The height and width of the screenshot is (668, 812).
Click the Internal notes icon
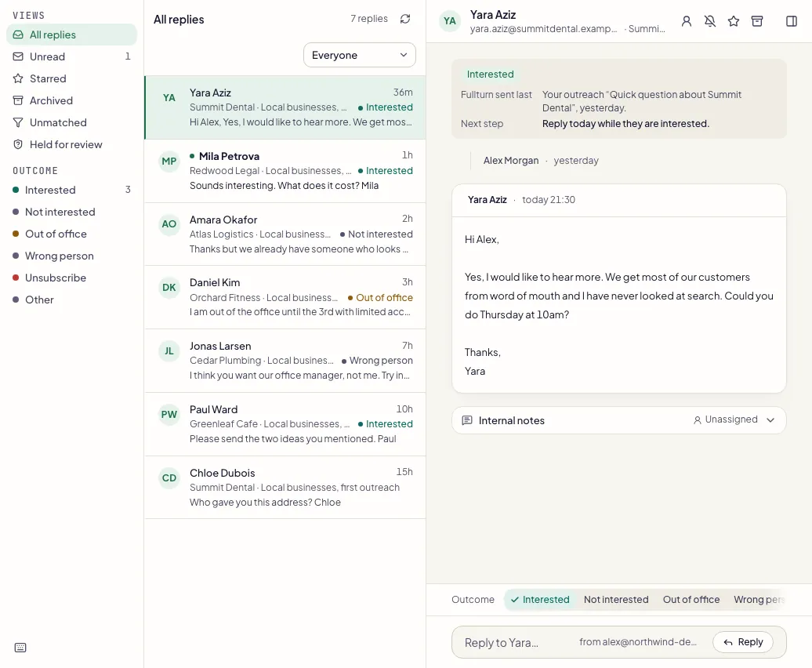(467, 420)
